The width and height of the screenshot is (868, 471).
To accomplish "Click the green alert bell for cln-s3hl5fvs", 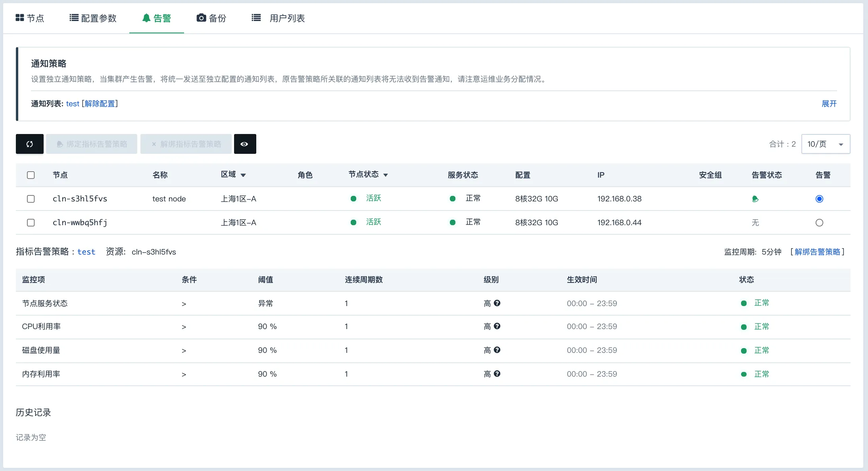I will point(755,199).
